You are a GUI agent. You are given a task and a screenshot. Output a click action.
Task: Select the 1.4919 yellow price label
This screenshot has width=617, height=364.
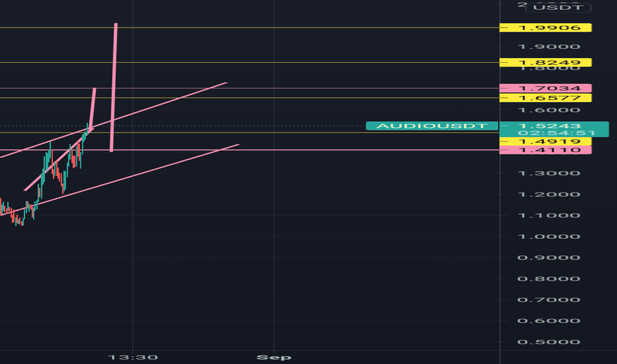[546, 141]
